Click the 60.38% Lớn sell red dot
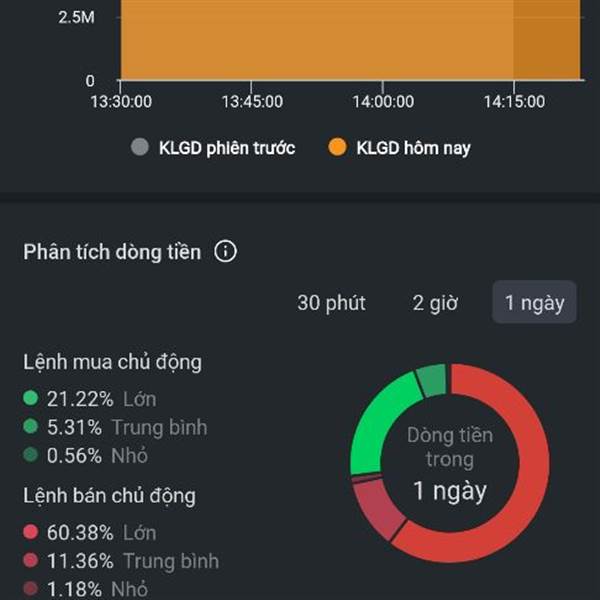 [31, 532]
